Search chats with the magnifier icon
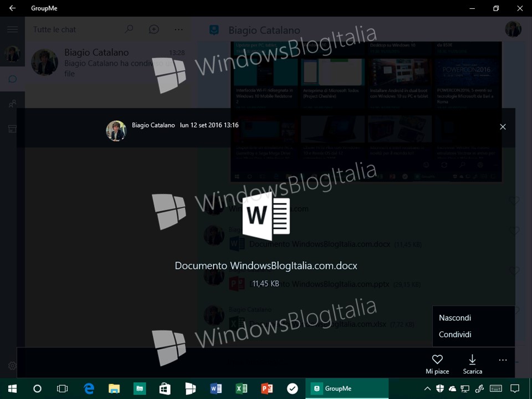This screenshot has height=399, width=532. coord(129,29)
